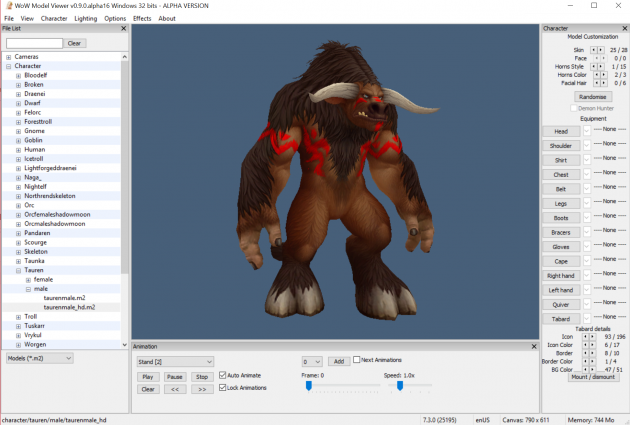Click file list scrollbar down arrow
The width and height of the screenshot is (630, 425).
pos(125,345)
